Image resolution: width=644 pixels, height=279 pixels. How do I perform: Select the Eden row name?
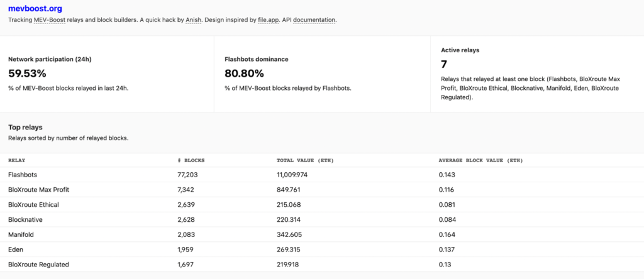click(15, 249)
